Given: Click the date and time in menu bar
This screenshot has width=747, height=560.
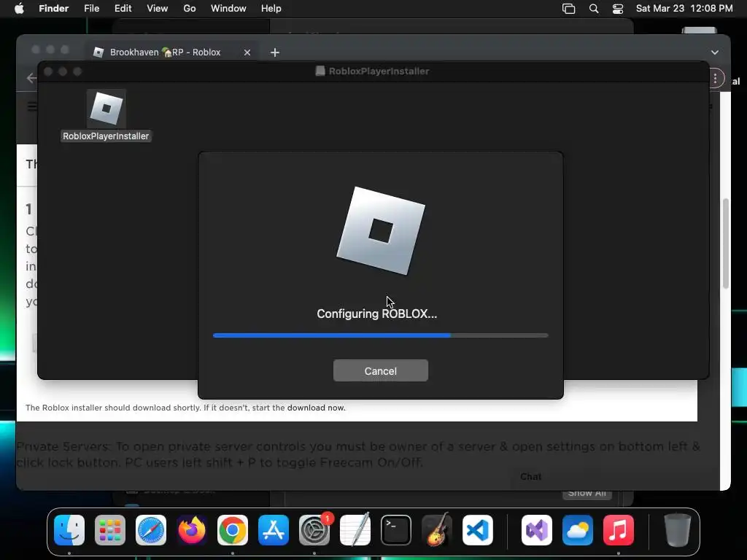Looking at the screenshot, I should coord(684,9).
